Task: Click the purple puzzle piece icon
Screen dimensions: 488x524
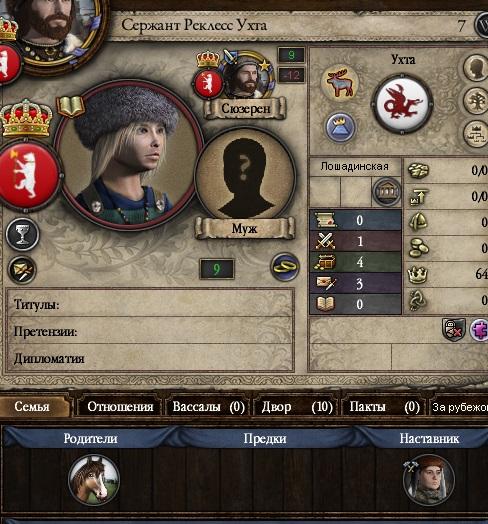Action: (480, 330)
